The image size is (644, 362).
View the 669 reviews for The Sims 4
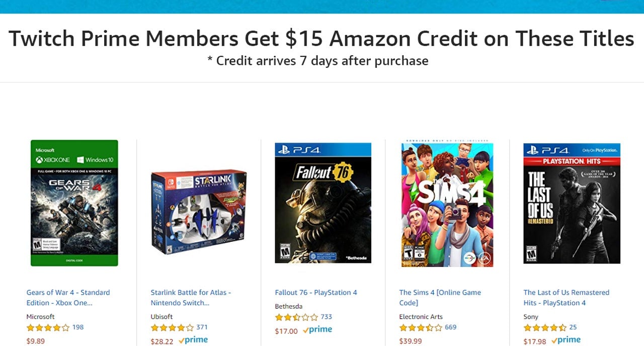point(450,327)
